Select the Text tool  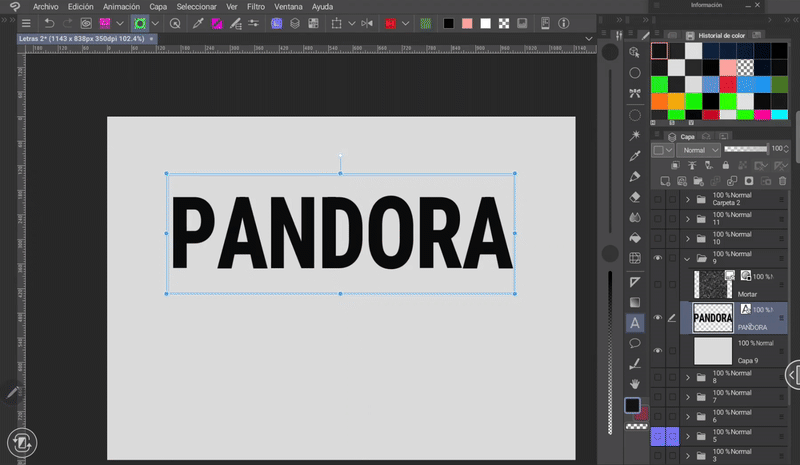[634, 323]
